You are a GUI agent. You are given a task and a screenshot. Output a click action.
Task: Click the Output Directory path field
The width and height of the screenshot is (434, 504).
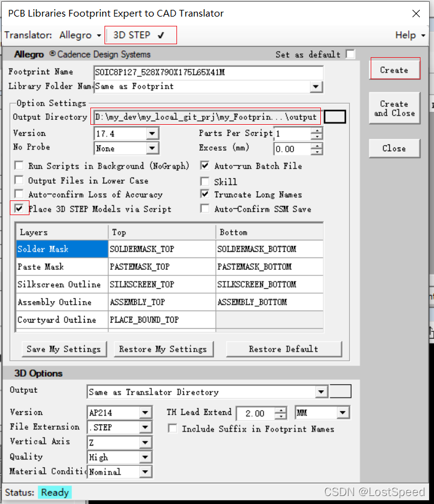coord(206,117)
